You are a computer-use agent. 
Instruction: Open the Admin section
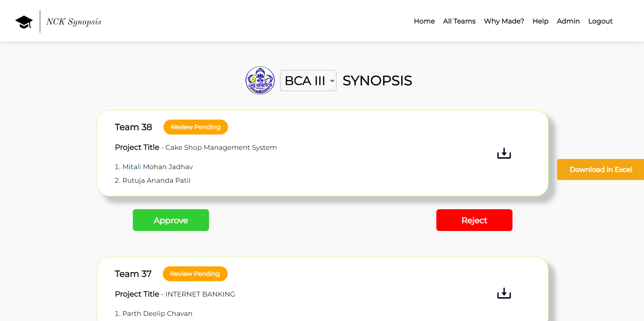tap(568, 21)
